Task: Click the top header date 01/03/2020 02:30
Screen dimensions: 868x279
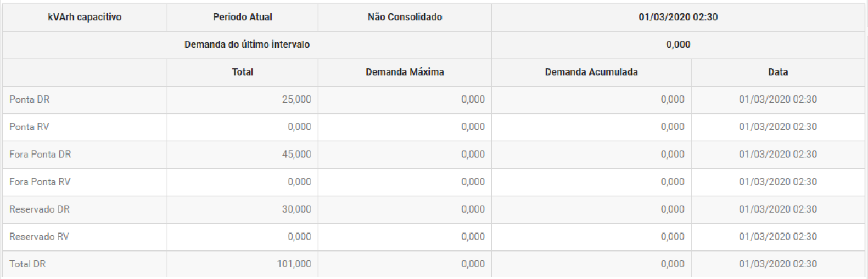Action: pos(678,17)
